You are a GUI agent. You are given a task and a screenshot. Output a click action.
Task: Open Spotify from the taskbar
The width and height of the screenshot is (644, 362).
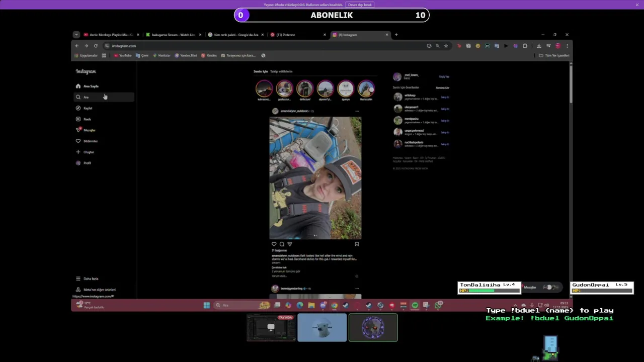pyautogui.click(x=415, y=305)
